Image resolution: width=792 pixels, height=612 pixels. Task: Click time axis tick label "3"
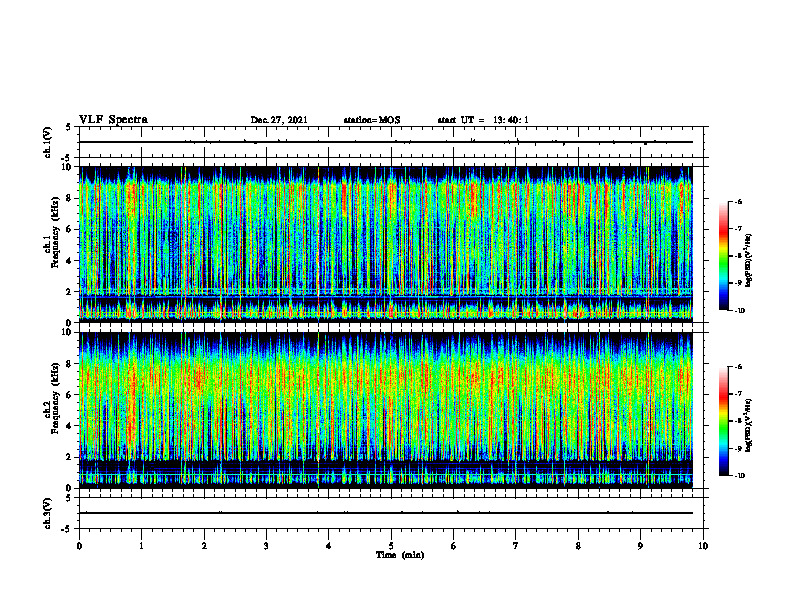pos(266,546)
